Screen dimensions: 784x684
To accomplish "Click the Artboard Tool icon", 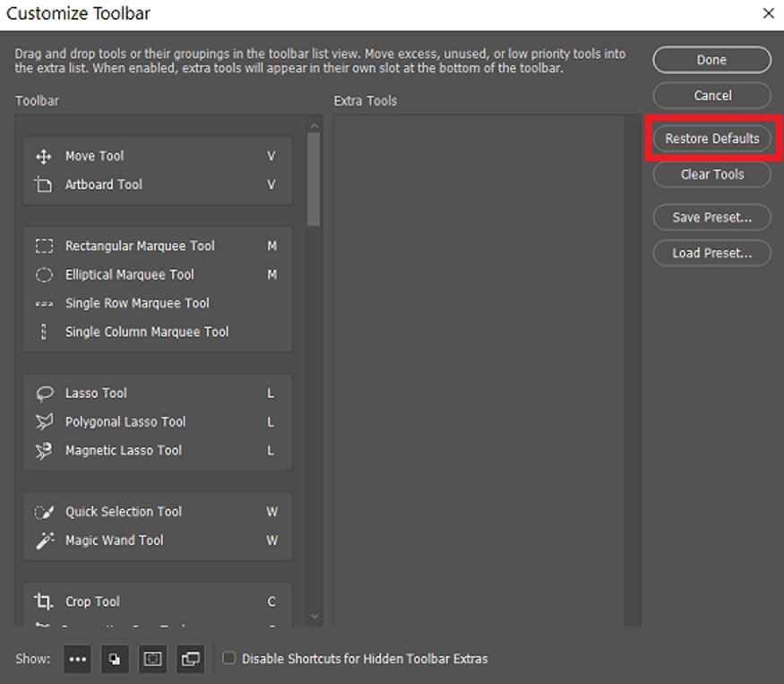I will pyautogui.click(x=43, y=185).
